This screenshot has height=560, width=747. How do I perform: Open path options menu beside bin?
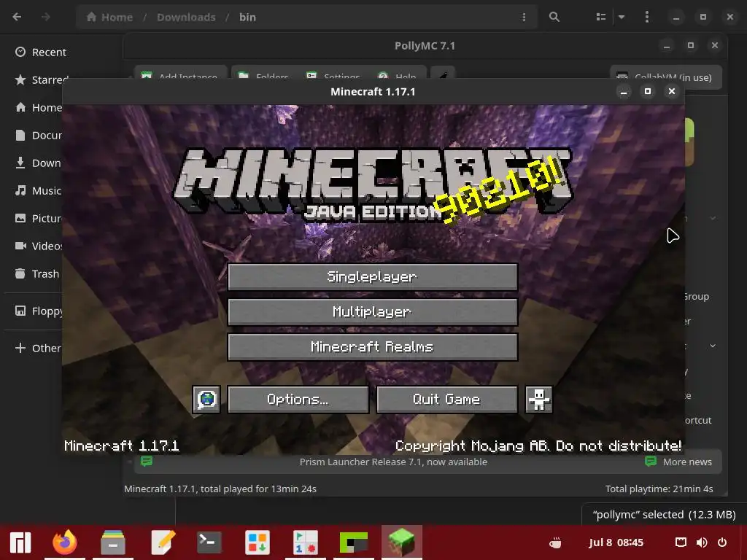[x=524, y=17]
